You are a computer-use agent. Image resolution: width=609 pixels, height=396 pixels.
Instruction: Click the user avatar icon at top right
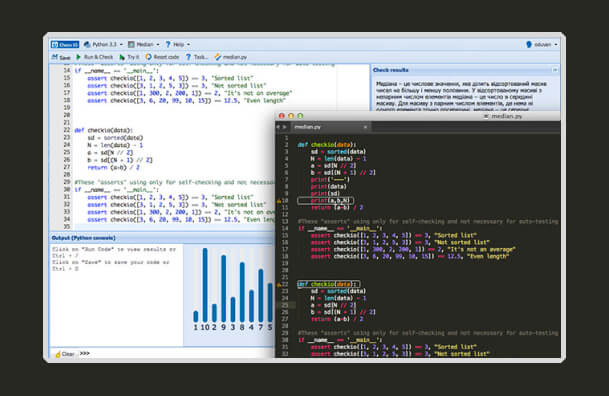pos(529,44)
